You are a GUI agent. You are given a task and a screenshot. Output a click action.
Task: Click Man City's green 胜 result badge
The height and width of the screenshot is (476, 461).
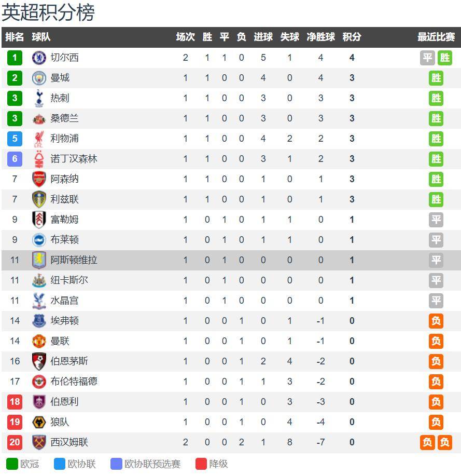(436, 78)
